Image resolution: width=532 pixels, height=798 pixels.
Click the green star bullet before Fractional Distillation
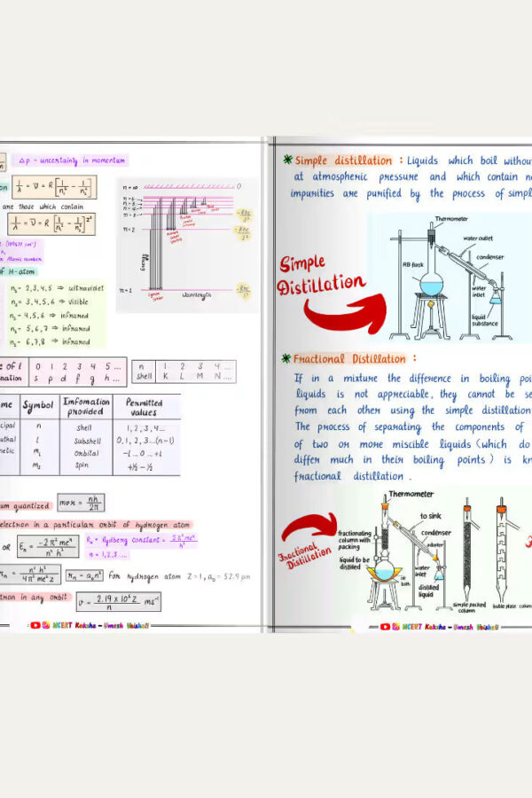[286, 358]
